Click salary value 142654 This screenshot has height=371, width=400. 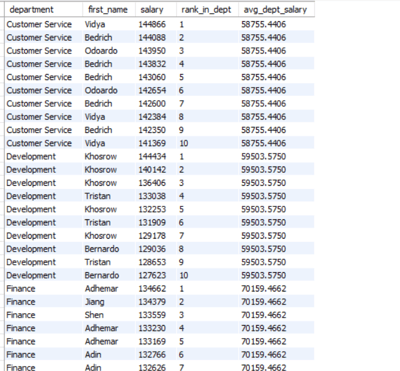coord(152,90)
